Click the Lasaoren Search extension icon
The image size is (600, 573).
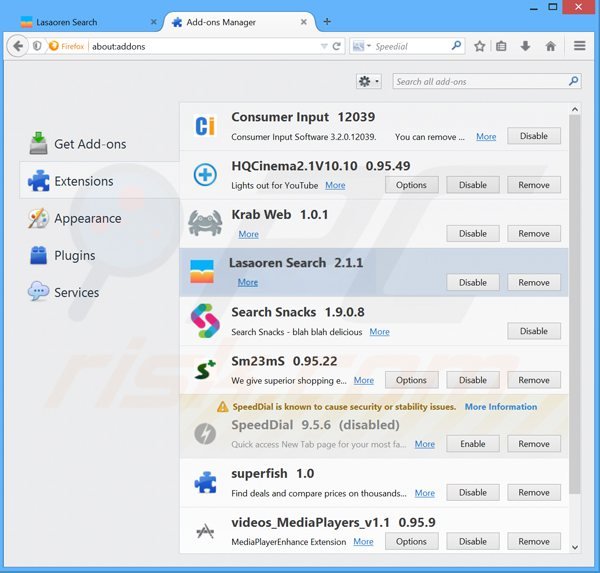(x=202, y=271)
